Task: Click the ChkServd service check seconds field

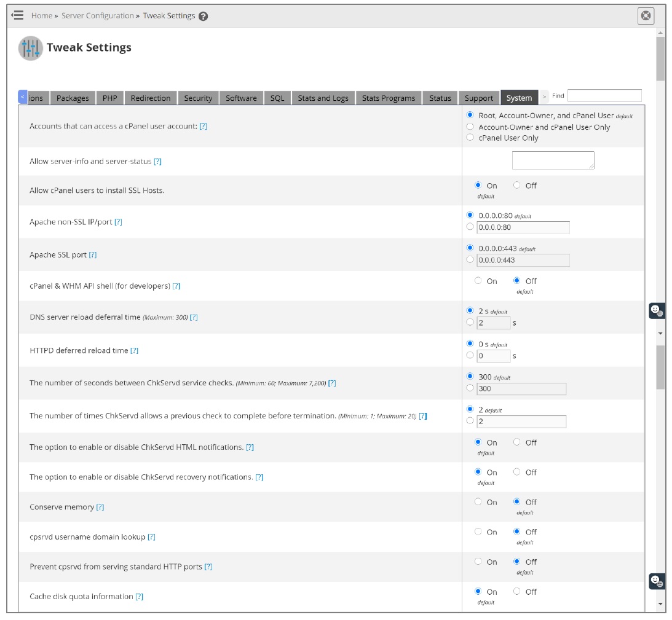Action: click(521, 388)
